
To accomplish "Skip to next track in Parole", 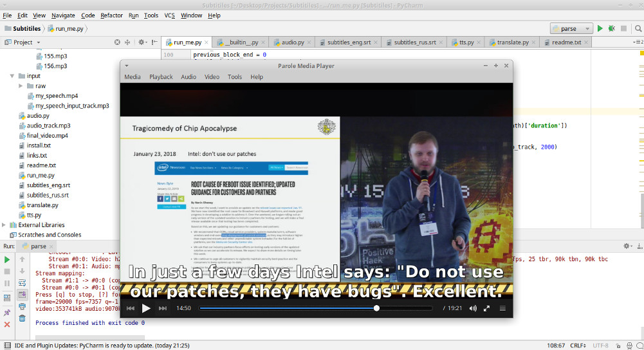I will [x=163, y=308].
